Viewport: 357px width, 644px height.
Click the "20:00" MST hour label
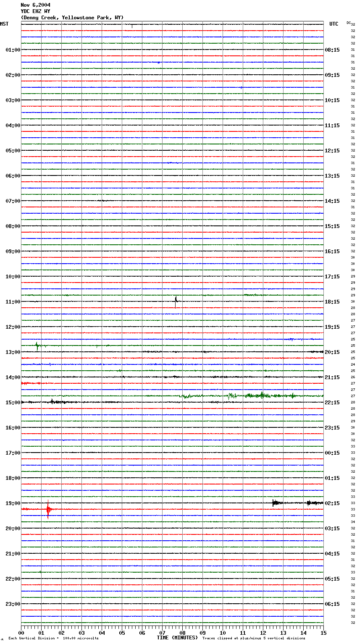coord(13,529)
